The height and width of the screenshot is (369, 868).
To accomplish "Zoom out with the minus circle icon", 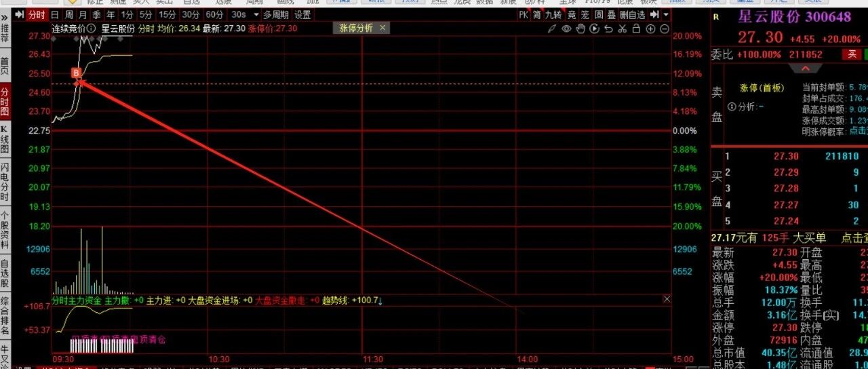I will pyautogui.click(x=665, y=28).
